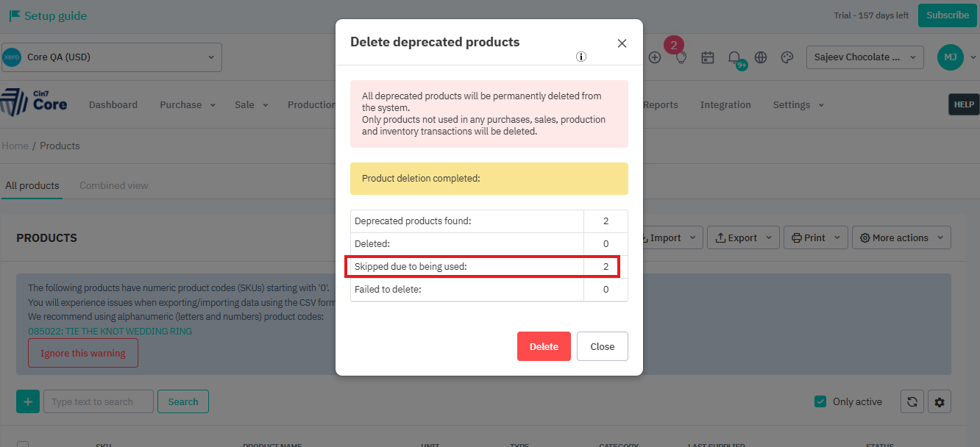This screenshot has height=447, width=980.
Task: Open the color palette theme icon
Action: 787,57
